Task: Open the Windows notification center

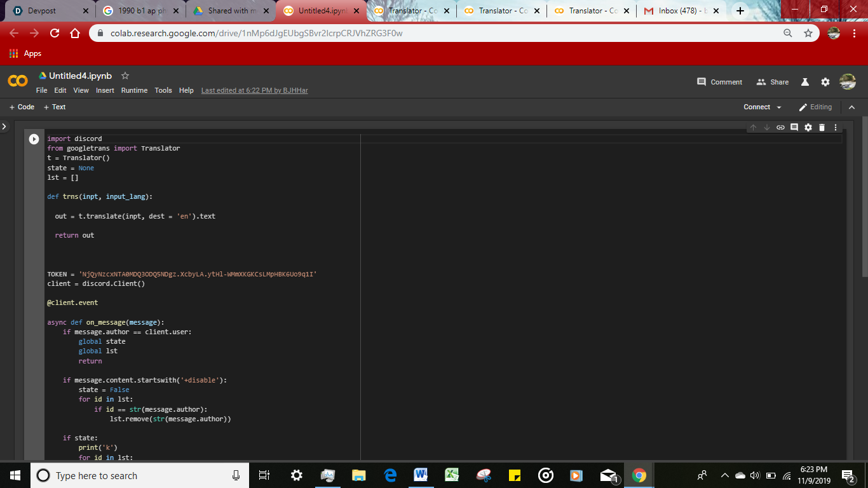Action: pyautogui.click(x=848, y=475)
